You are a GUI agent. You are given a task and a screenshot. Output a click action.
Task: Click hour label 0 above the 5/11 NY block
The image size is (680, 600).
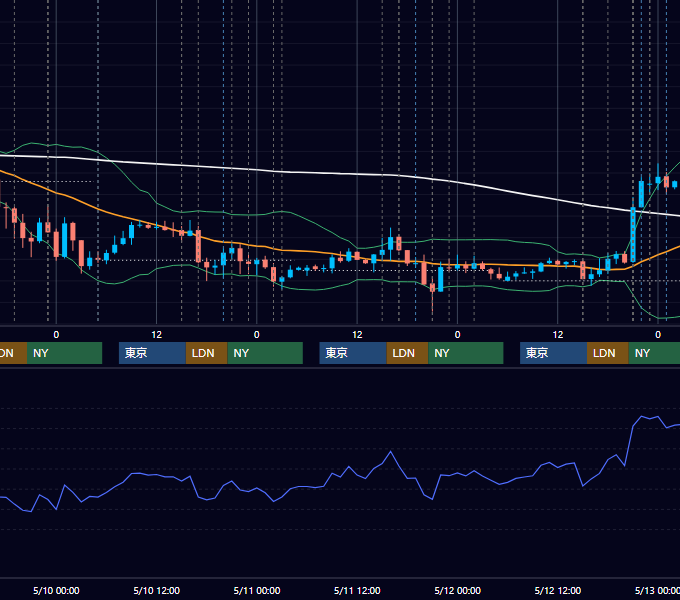click(257, 334)
